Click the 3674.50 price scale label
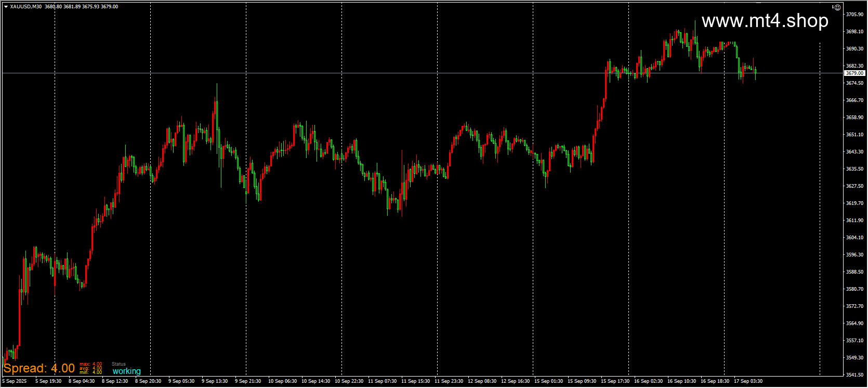 854,83
